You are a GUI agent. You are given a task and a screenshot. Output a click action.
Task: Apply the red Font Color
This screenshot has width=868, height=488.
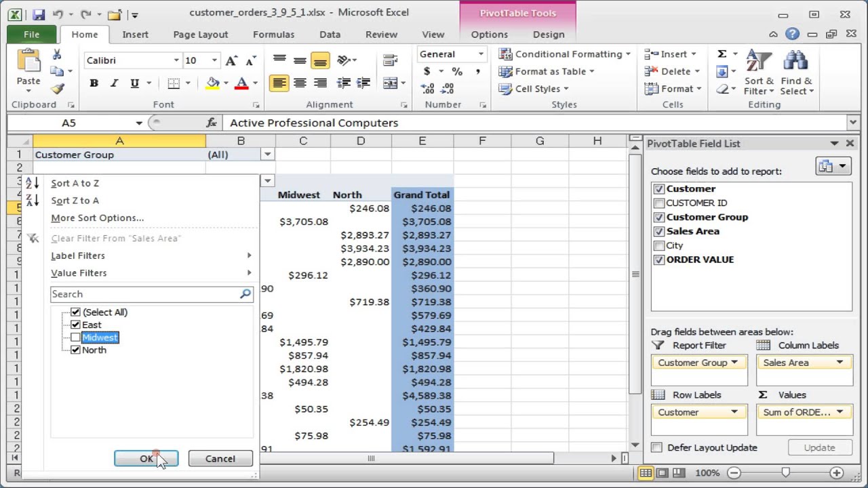pyautogui.click(x=241, y=83)
